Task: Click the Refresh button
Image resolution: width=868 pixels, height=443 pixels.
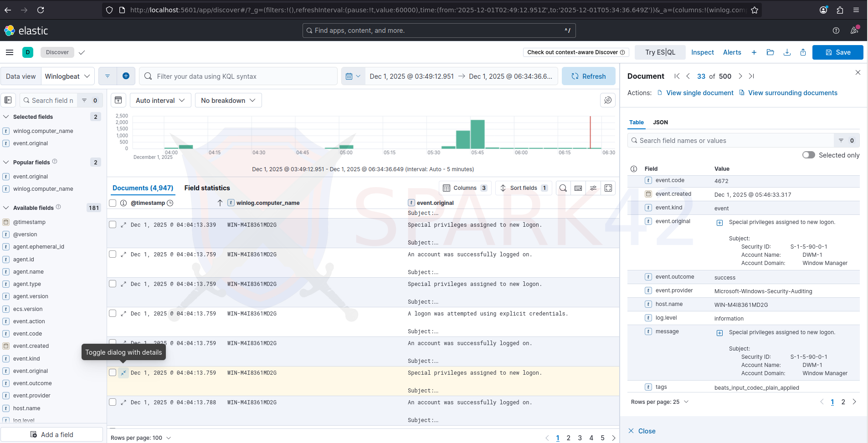Action: (x=588, y=76)
